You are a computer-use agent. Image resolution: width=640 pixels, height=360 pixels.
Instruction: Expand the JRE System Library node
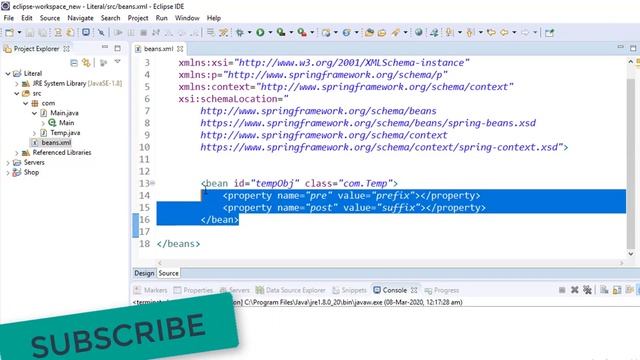(x=17, y=84)
